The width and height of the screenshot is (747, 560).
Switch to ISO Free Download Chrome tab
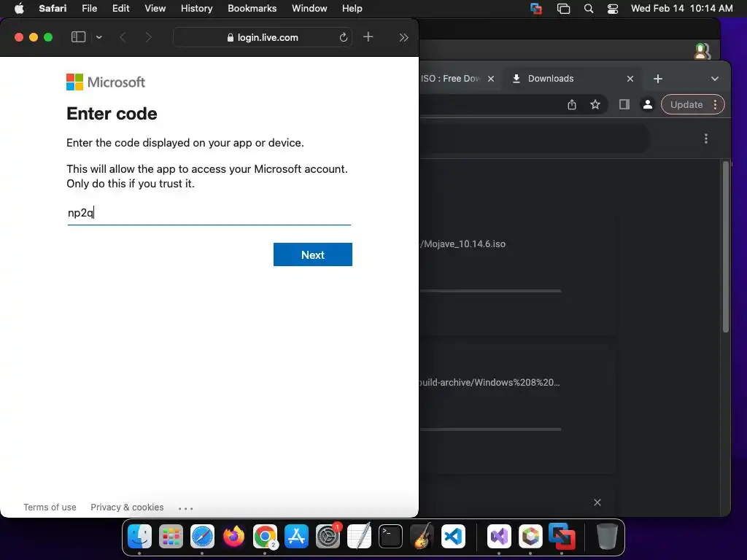(451, 79)
